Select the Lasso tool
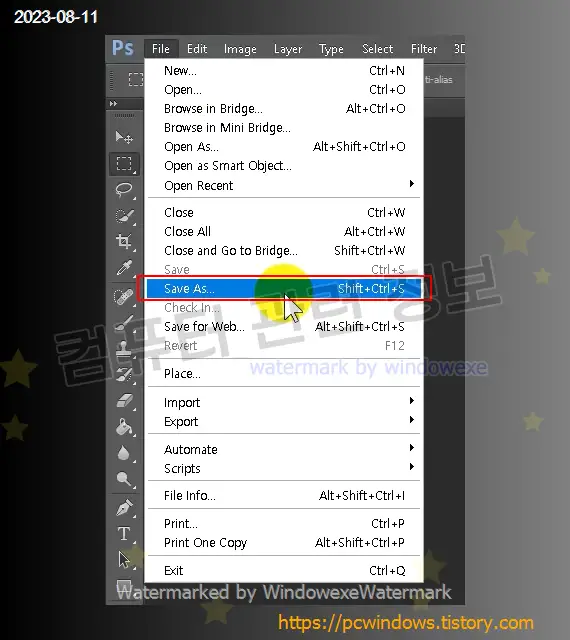The width and height of the screenshot is (570, 640). point(124,190)
